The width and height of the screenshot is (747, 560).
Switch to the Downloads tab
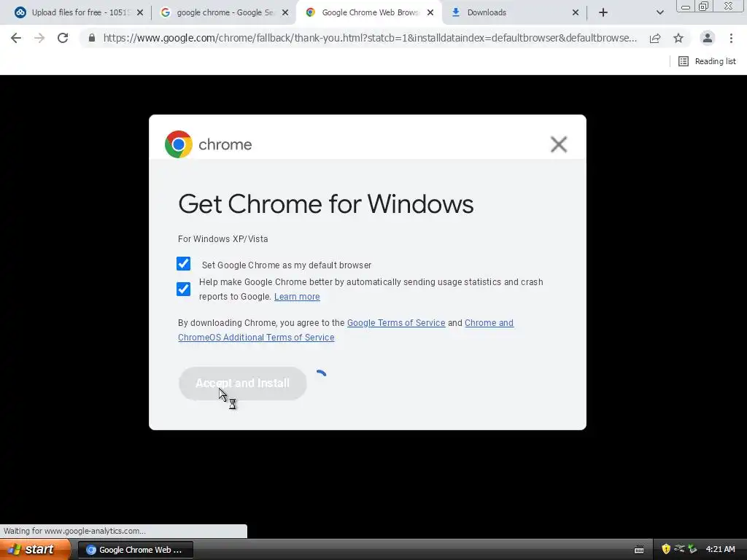click(x=514, y=12)
